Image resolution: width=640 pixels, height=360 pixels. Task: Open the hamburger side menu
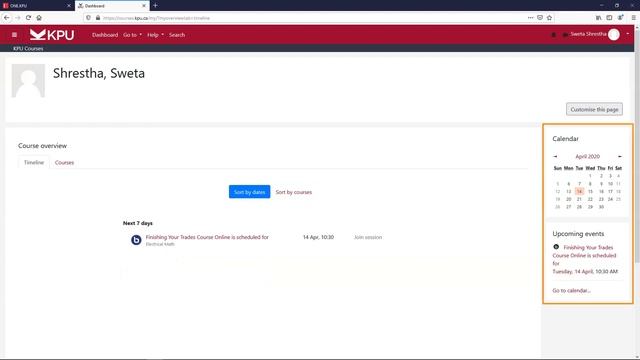[x=14, y=35]
